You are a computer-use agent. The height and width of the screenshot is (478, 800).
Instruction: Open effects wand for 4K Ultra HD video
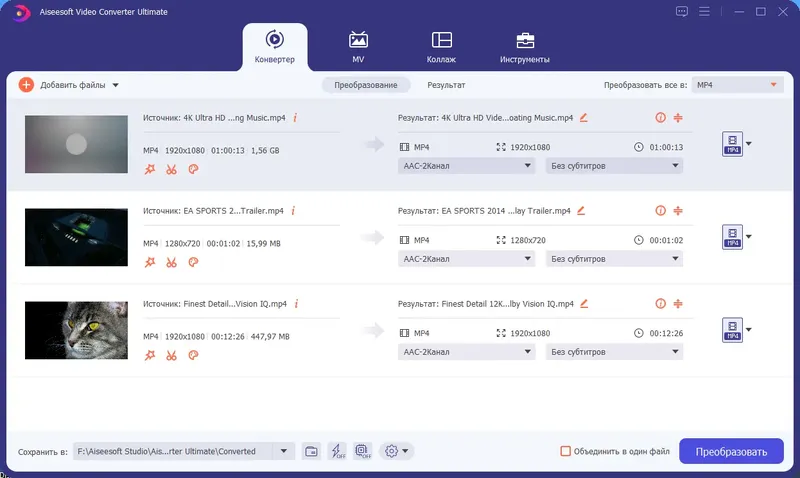(x=149, y=169)
